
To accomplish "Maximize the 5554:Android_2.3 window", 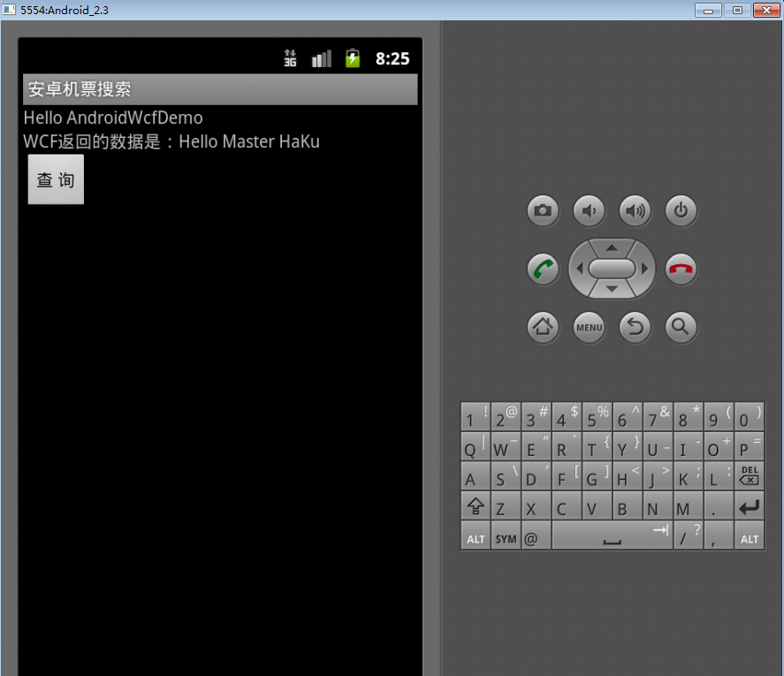I will click(x=737, y=10).
